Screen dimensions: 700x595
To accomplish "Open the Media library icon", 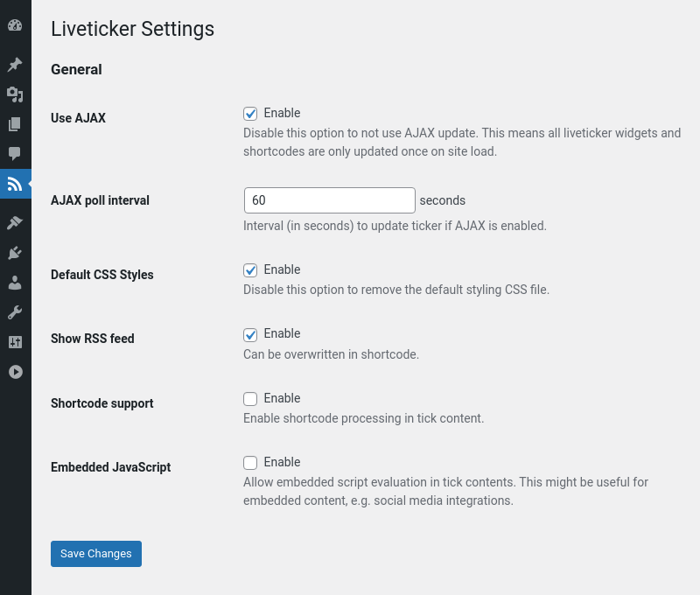I will (x=15, y=94).
